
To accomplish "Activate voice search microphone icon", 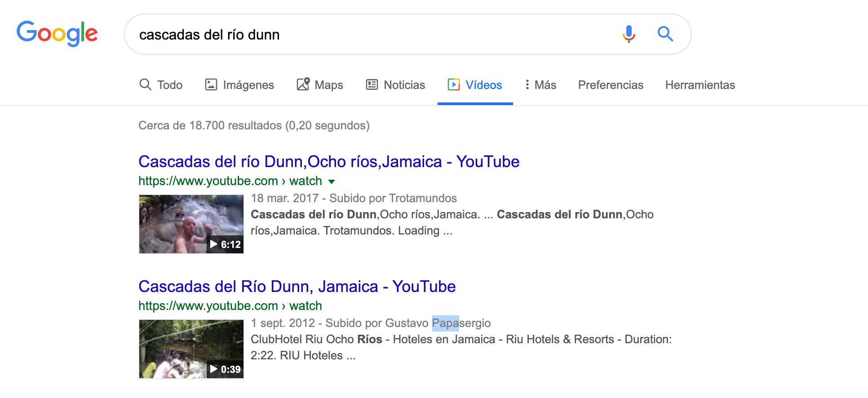I will click(x=629, y=34).
